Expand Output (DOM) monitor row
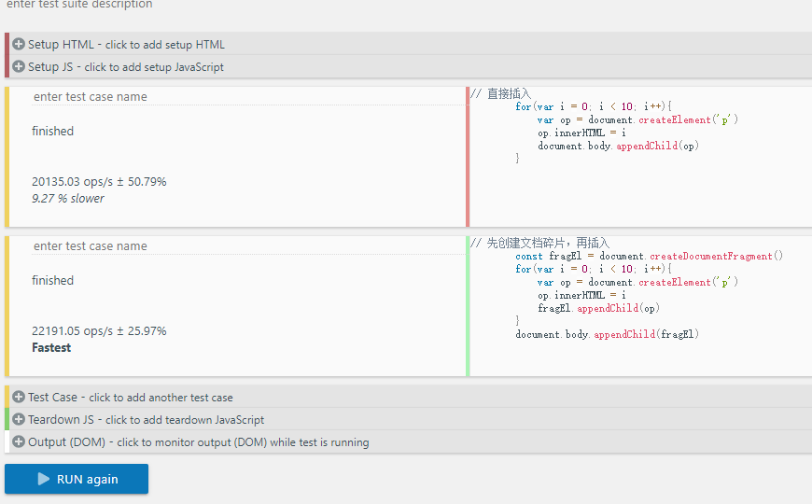Screen dimensions: 812x504 (408, 441)
